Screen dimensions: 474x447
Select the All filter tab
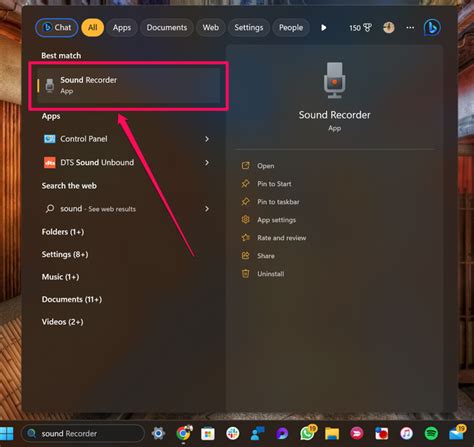click(93, 28)
